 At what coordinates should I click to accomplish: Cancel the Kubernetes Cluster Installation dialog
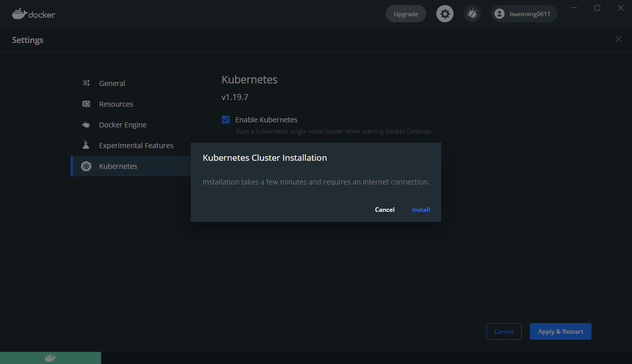pyautogui.click(x=385, y=209)
